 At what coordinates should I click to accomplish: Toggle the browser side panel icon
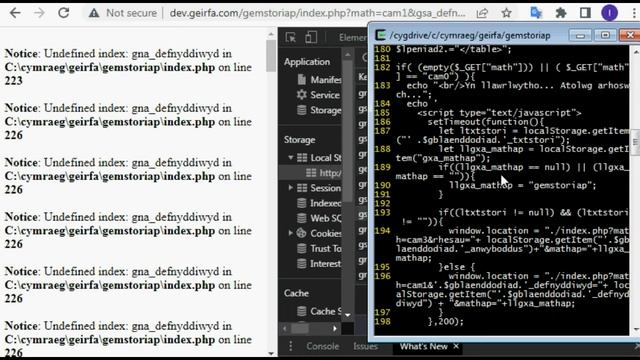tap(585, 13)
